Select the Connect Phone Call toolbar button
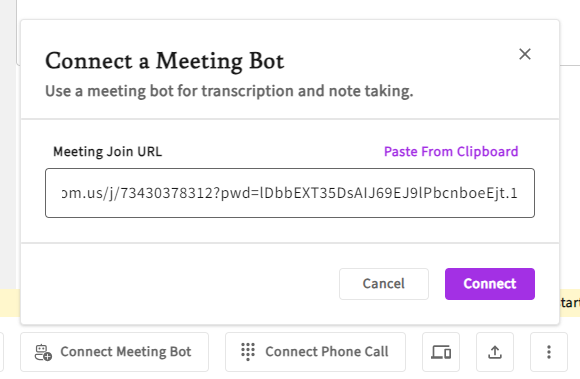Screen dimensions: 580x379 (x=315, y=352)
